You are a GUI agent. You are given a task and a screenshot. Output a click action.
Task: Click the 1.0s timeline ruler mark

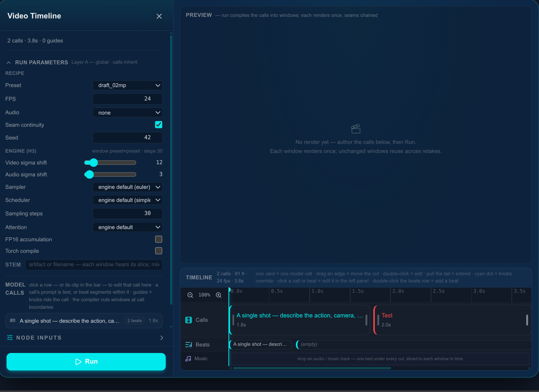pos(317,291)
